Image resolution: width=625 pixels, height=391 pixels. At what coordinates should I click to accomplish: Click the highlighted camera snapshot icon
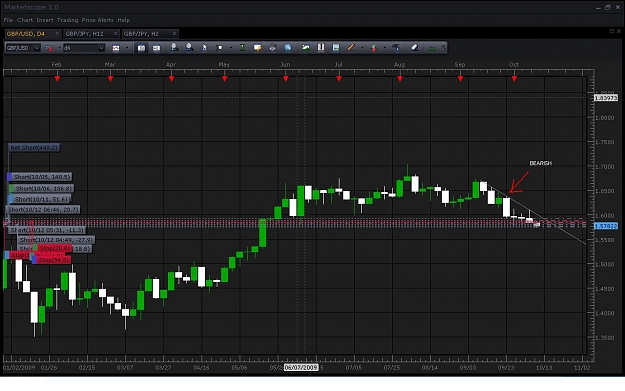tap(141, 48)
